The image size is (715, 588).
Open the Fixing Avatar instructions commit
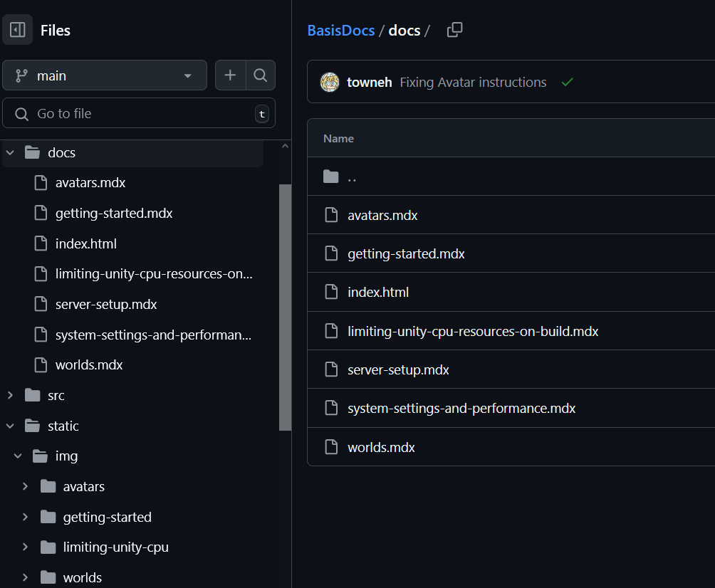pyautogui.click(x=473, y=83)
